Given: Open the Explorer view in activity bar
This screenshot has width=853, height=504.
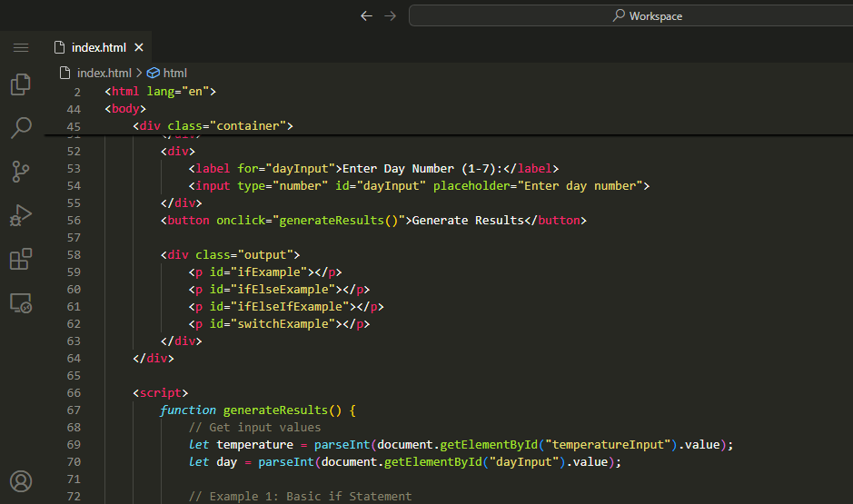Looking at the screenshot, I should pyautogui.click(x=21, y=84).
